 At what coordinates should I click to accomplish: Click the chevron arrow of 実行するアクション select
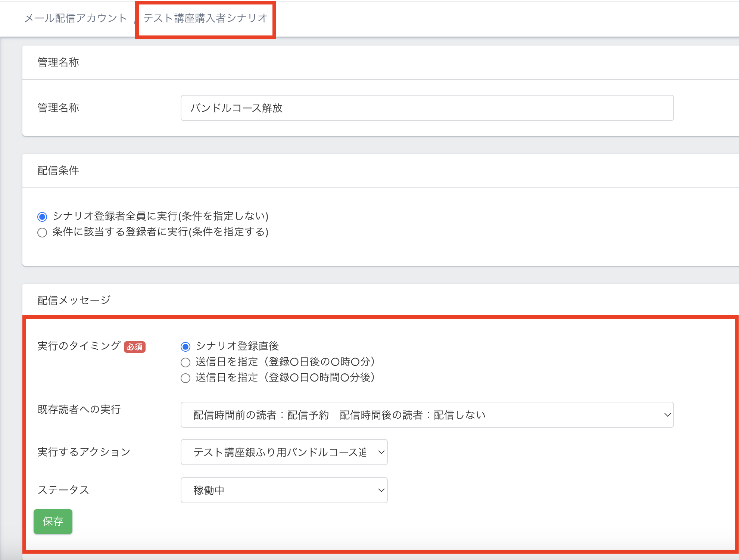(381, 452)
